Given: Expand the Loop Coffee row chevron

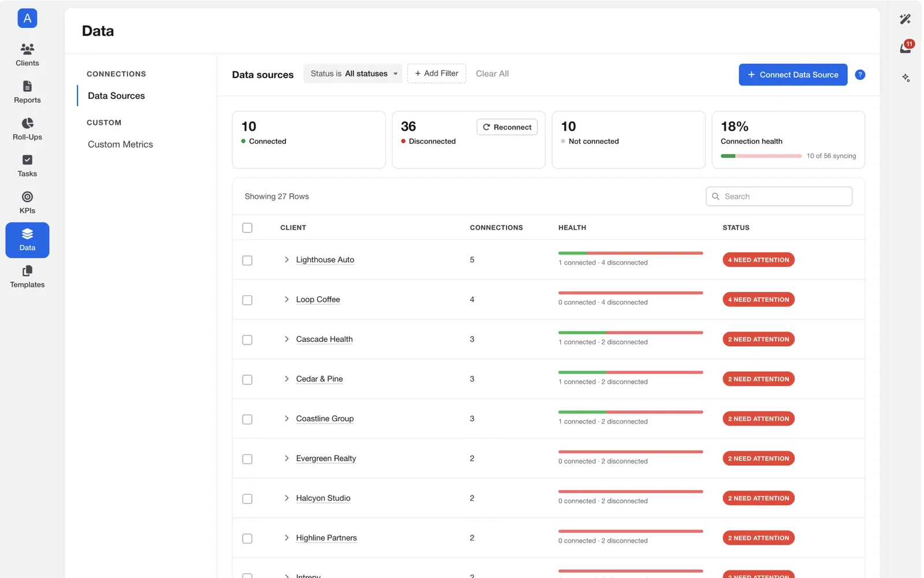Looking at the screenshot, I should (x=286, y=299).
